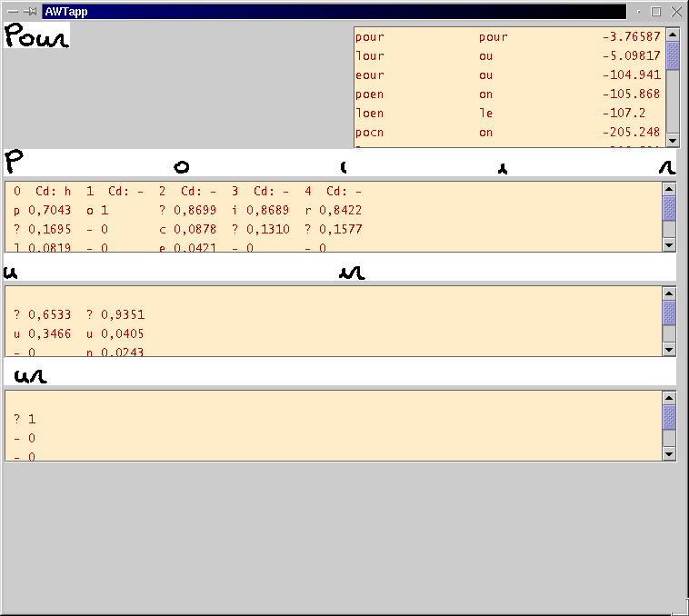The height and width of the screenshot is (616, 689).
Task: Click the score '-3.76587'
Action: click(632, 36)
